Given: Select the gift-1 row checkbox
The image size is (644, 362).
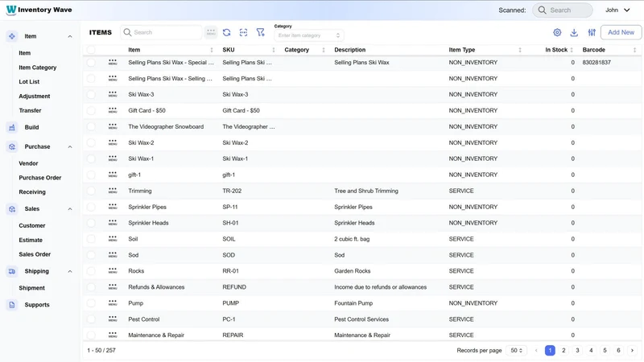Looking at the screenshot, I should [91, 175].
